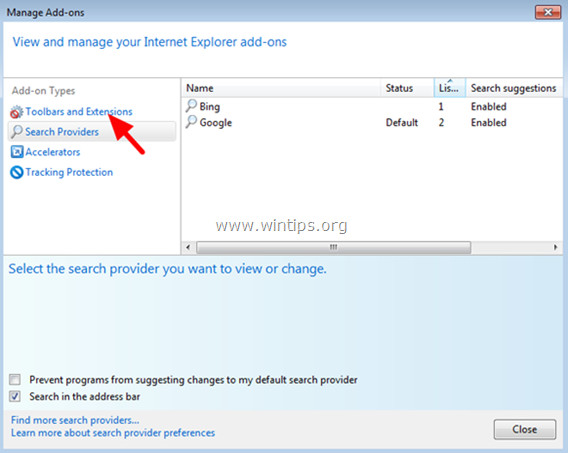The width and height of the screenshot is (568, 453).
Task: Open Toolbars and Extensions add-on type
Action: coord(79,112)
